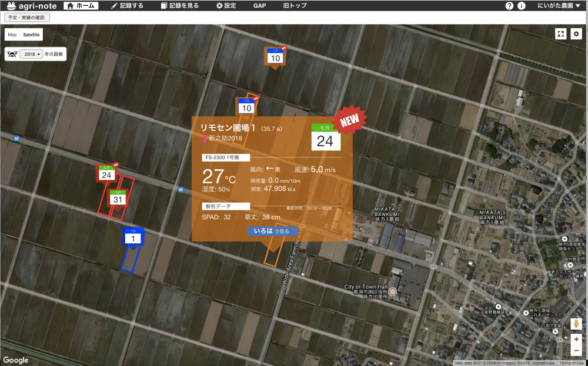Click the 新之助2018 crop label

tap(225, 138)
